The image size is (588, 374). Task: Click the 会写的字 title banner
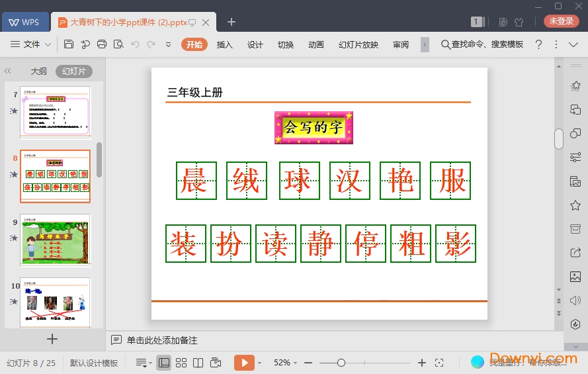click(314, 128)
